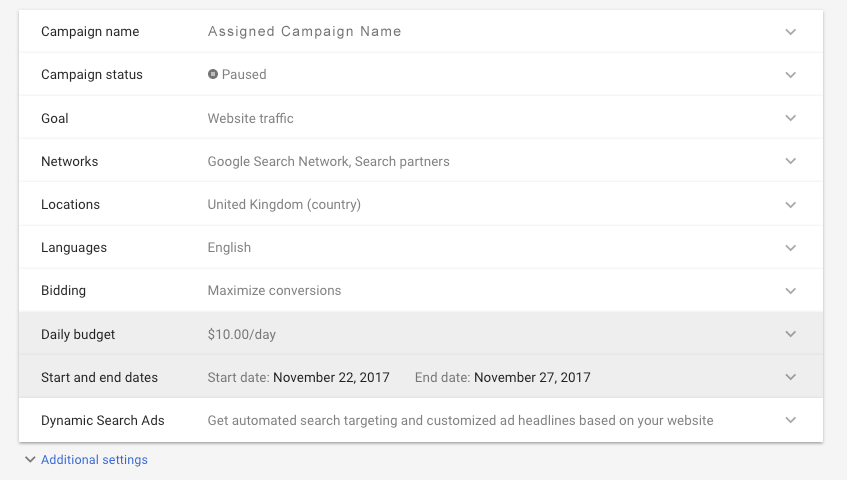Open the Languages row chevron
This screenshot has width=847, height=480.
pyautogui.click(x=791, y=247)
